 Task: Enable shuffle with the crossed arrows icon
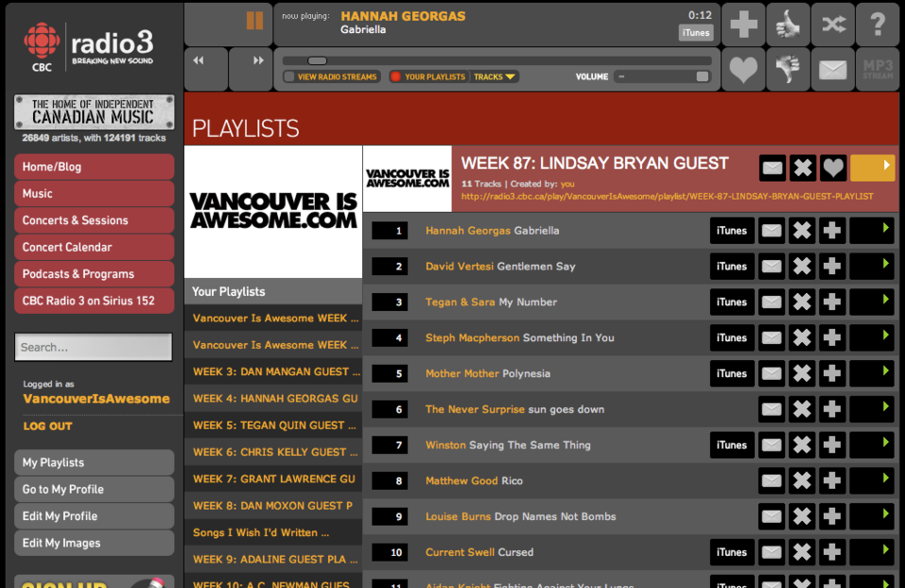click(x=832, y=24)
